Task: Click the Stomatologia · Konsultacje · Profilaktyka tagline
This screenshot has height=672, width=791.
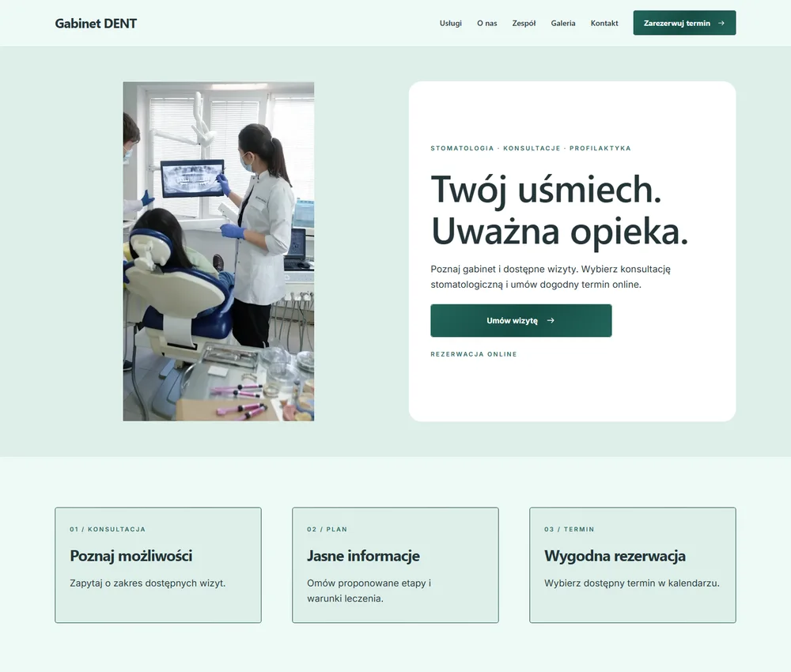Action: coord(531,148)
